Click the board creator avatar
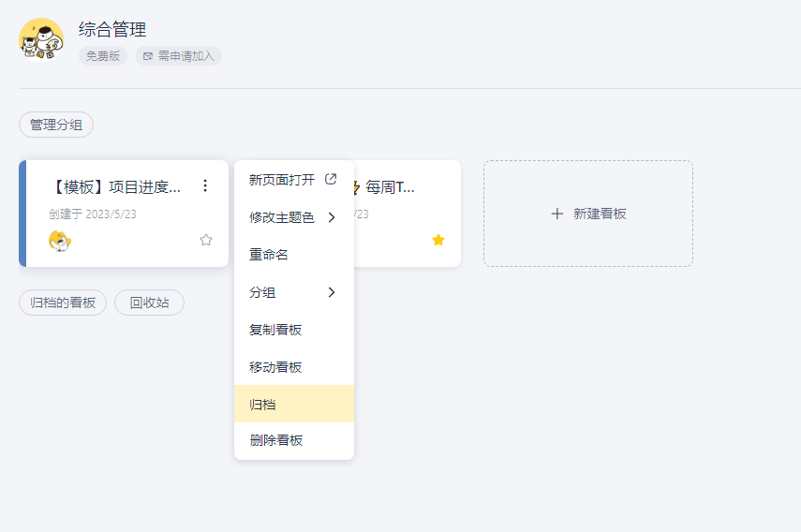801x532 pixels. (x=60, y=241)
